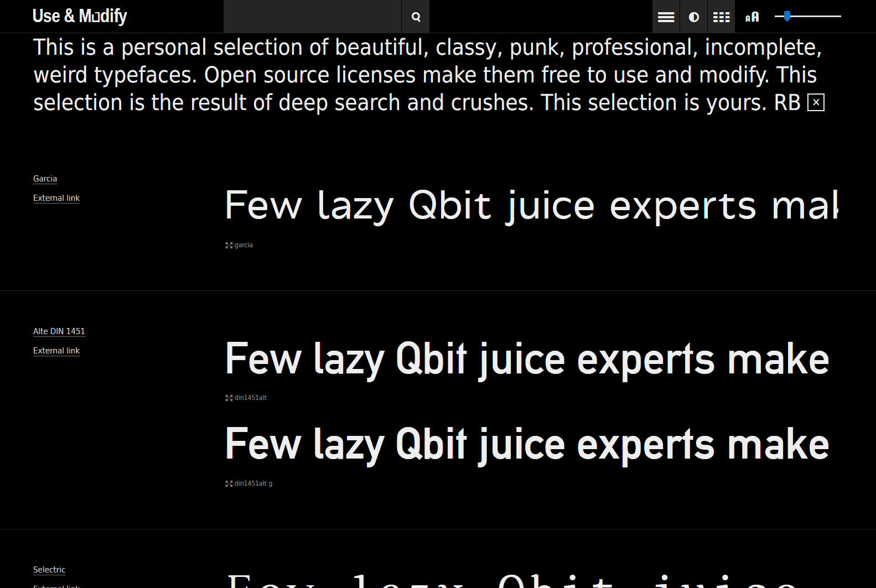This screenshot has height=588, width=876.
Task: Click the Garcia sample text preview
Action: pyautogui.click(x=531, y=206)
